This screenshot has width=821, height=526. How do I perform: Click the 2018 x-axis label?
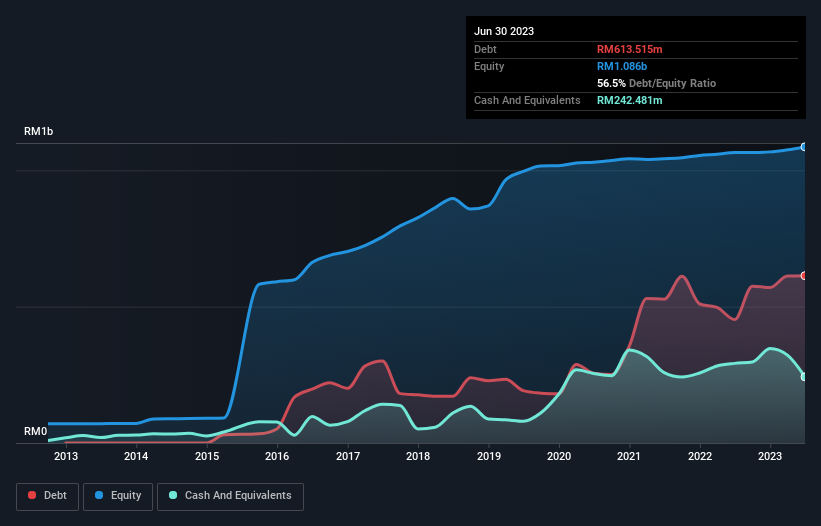pos(418,456)
